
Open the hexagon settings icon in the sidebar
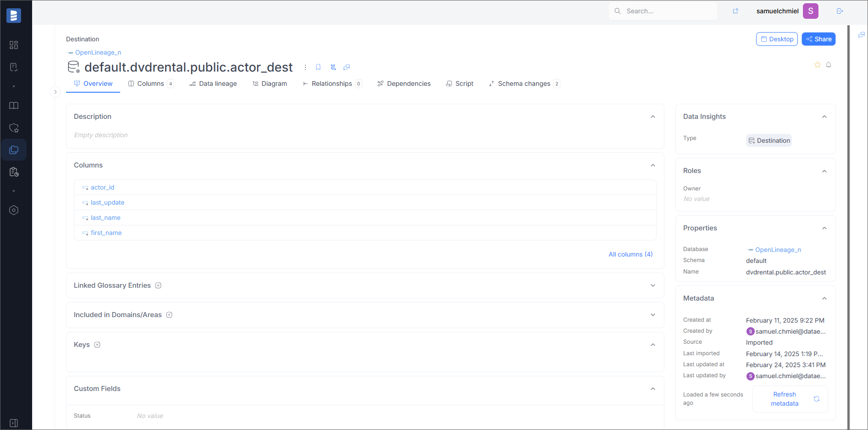point(14,210)
